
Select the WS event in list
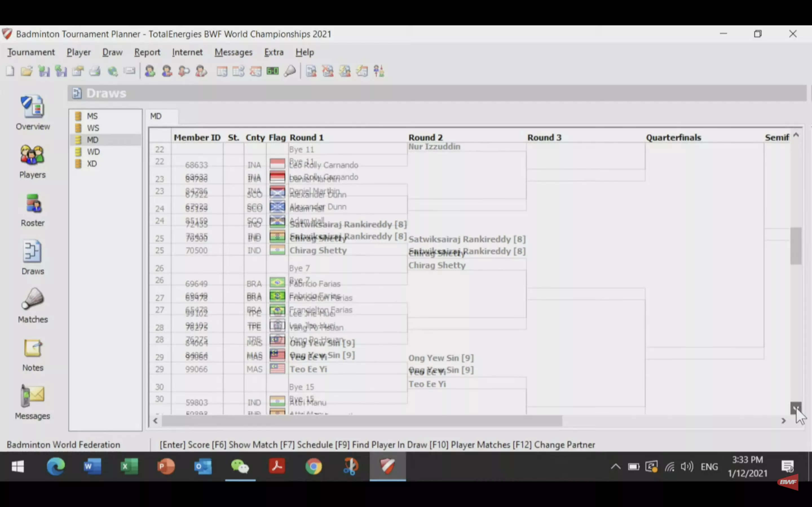coord(93,128)
